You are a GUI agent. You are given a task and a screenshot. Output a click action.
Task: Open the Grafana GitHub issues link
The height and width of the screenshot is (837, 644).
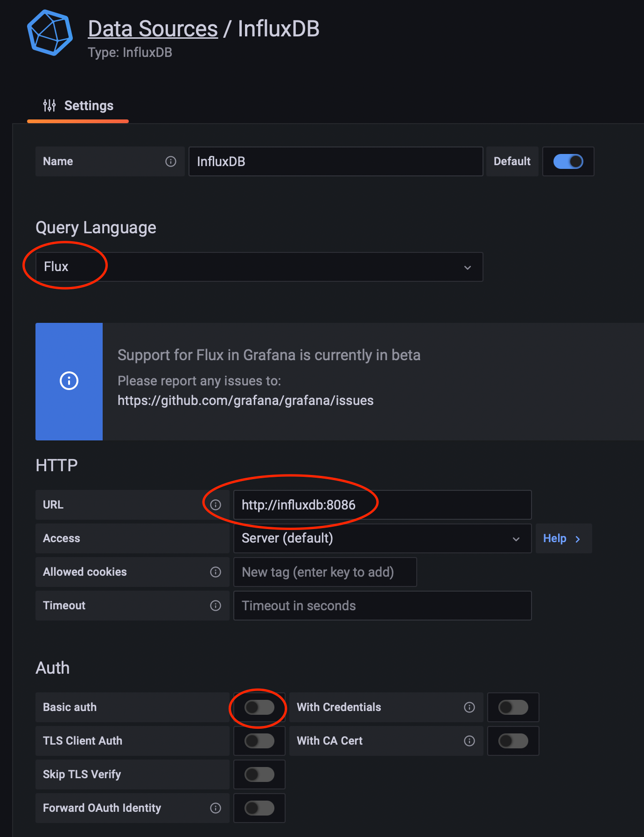point(245,401)
